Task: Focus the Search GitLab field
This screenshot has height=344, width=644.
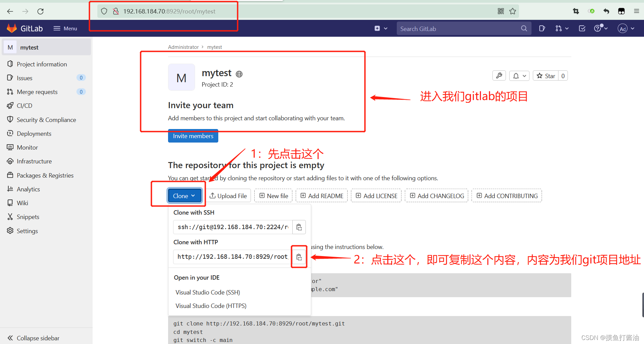Action: pyautogui.click(x=464, y=29)
